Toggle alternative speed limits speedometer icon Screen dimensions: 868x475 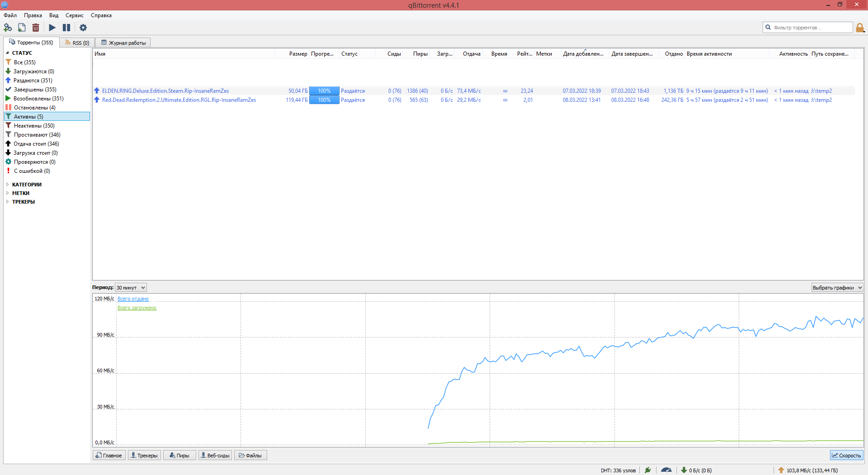(666, 470)
